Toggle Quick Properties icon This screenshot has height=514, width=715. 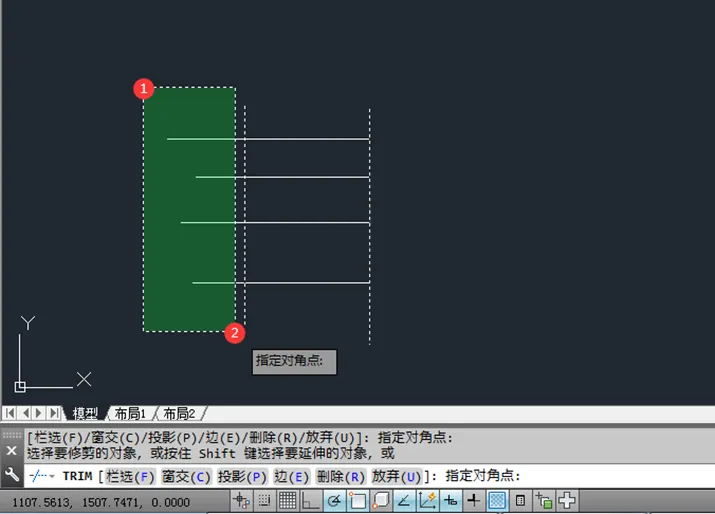(x=520, y=501)
